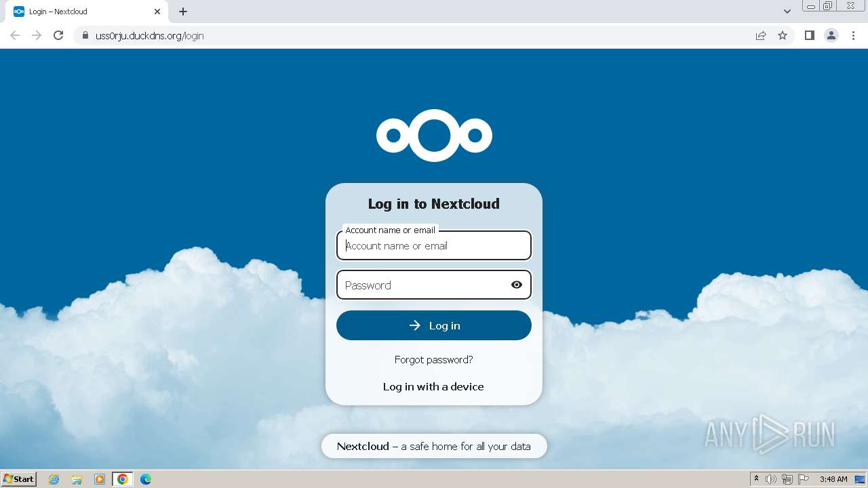Open File Explorer from taskbar
Screen dimensions: 868x488
coord(77,479)
